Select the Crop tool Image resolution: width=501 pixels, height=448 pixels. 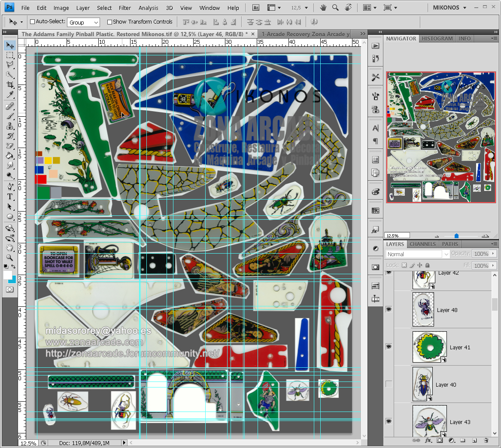tap(10, 85)
